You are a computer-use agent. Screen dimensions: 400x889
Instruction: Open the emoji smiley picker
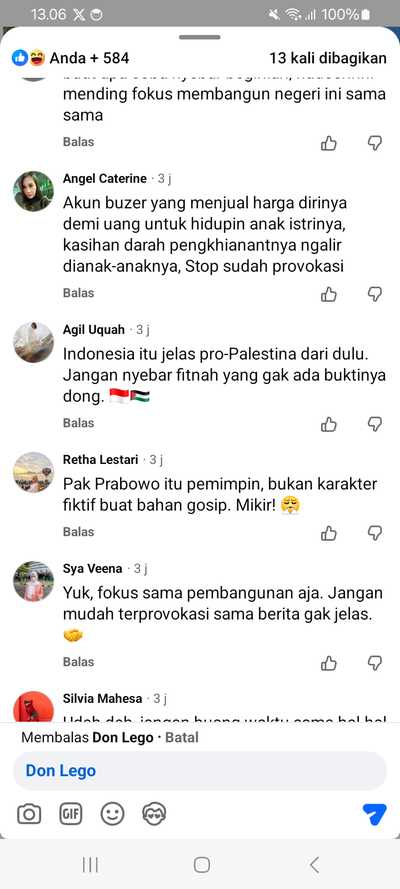pyautogui.click(x=112, y=815)
